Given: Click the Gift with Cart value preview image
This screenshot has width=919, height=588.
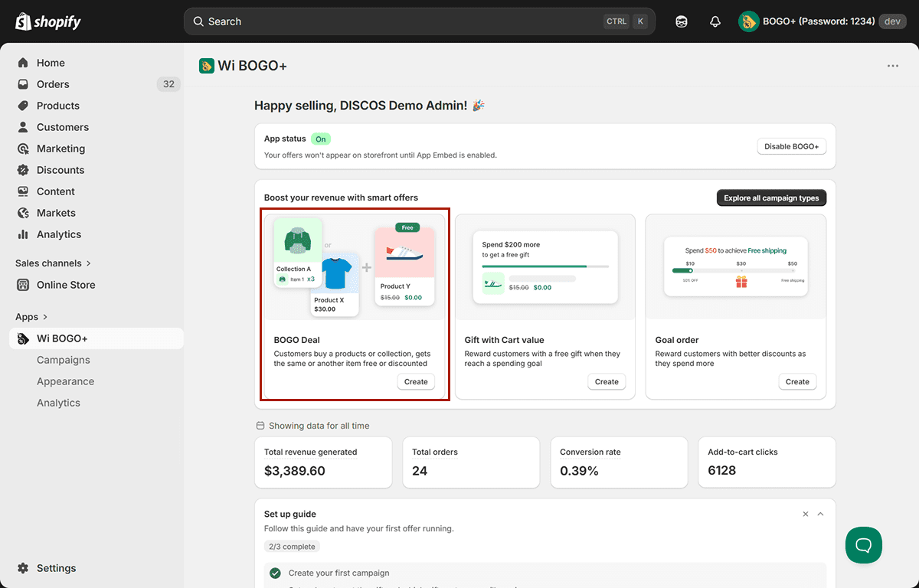Looking at the screenshot, I should (545, 267).
